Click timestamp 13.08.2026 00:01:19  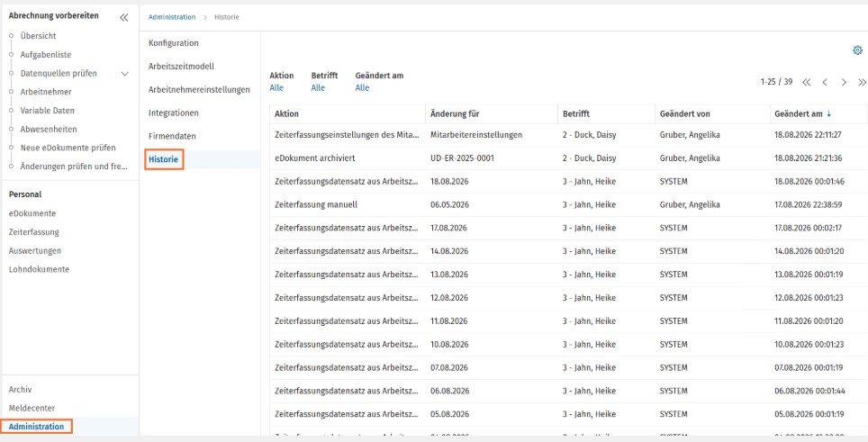pos(809,275)
